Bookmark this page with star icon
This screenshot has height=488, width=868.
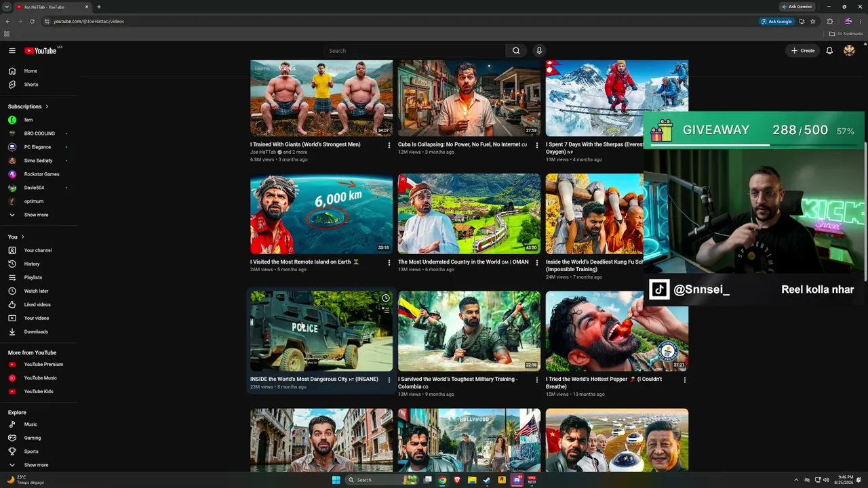[x=812, y=22]
